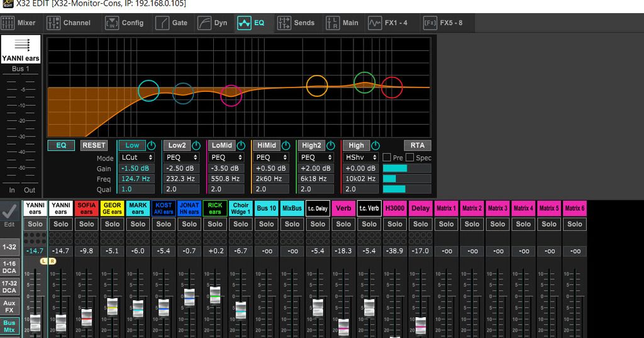Toggle the EQ on/off button
This screenshot has width=644, height=338.
tap(61, 145)
